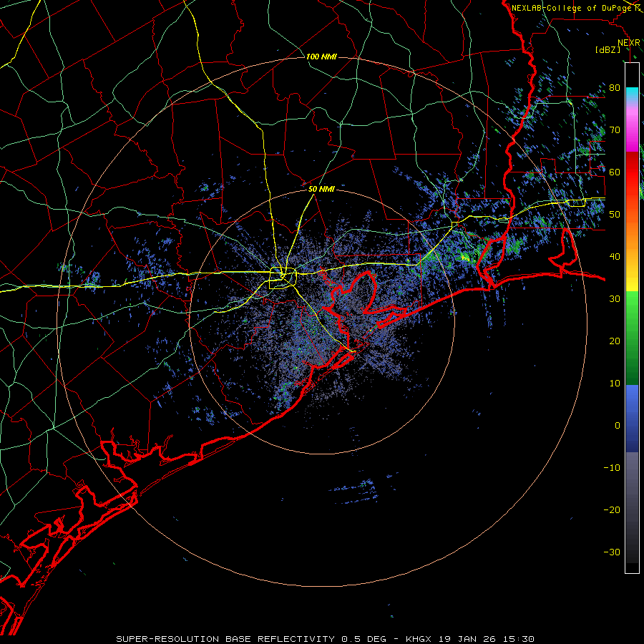Click the -30 value on the dBZ scale
This screenshot has height=644, width=644.
click(612, 552)
